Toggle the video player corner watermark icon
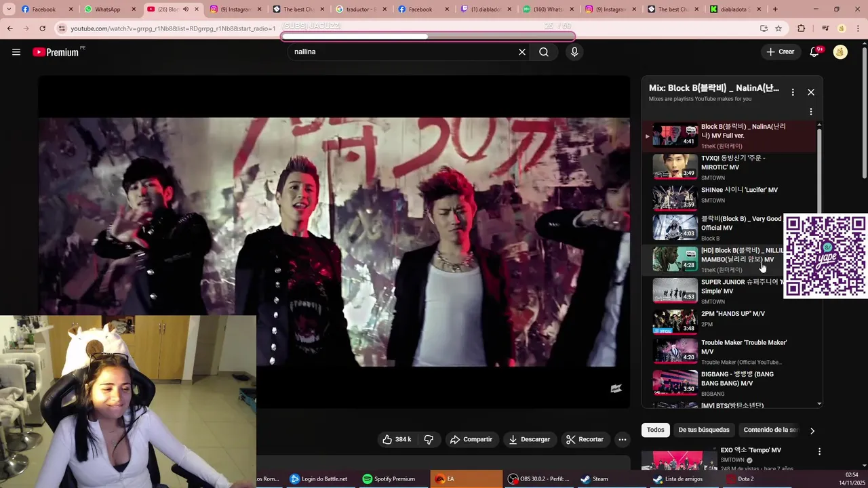The width and height of the screenshot is (868, 488). point(616,389)
